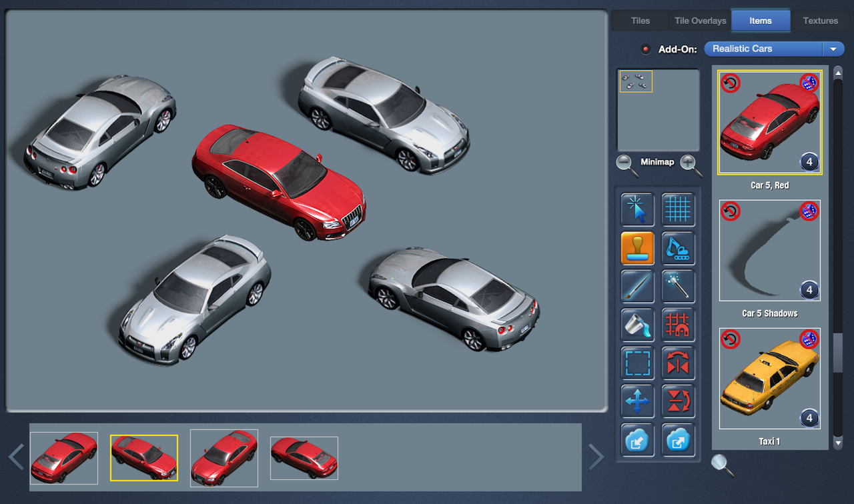Switch to the Tile Overlays tab

point(700,21)
